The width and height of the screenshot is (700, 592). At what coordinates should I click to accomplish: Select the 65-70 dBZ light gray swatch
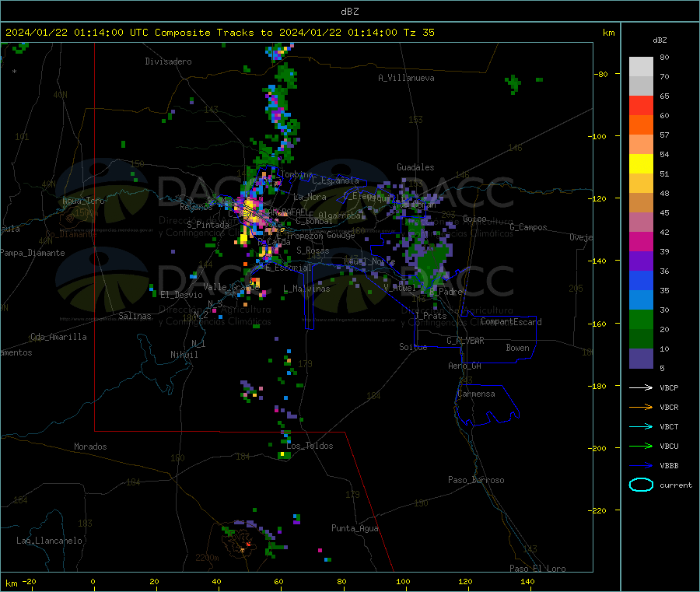click(x=641, y=86)
